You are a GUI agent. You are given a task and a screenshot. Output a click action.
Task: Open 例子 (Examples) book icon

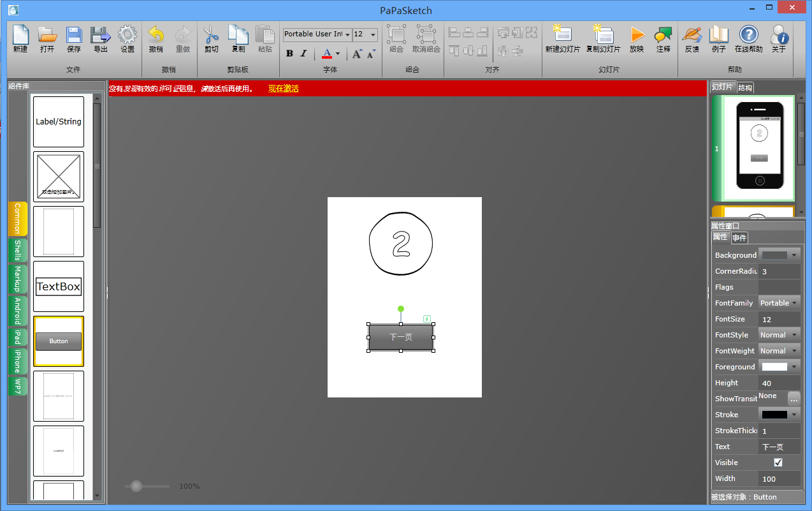click(719, 35)
